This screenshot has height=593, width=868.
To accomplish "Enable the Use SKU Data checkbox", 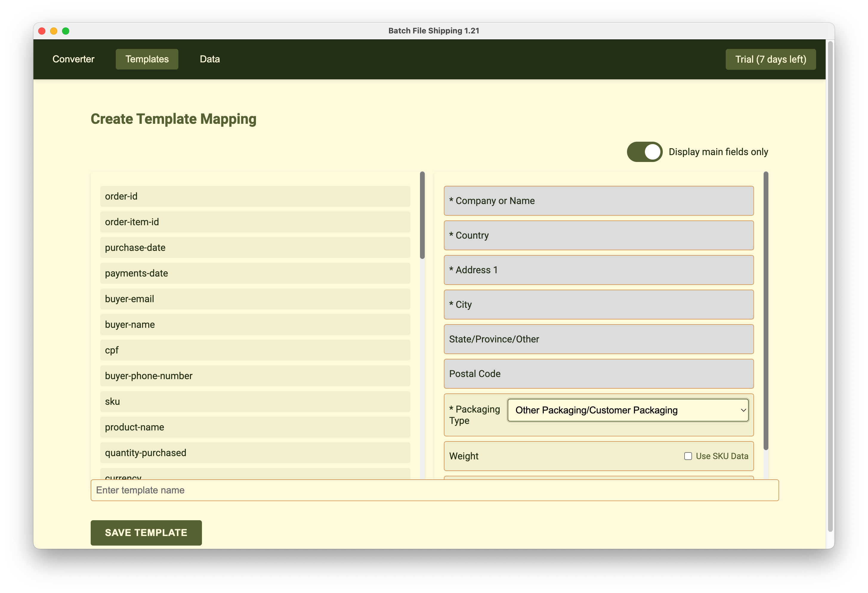I will coord(688,456).
